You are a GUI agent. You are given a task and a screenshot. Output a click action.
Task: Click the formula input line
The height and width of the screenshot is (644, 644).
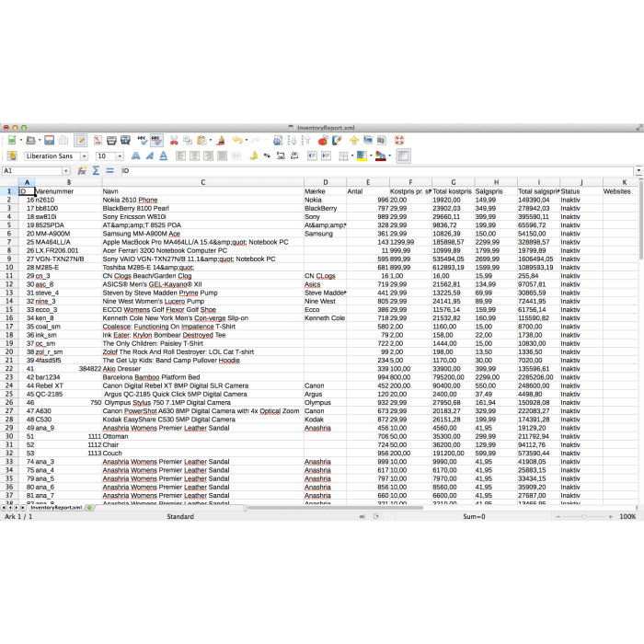tap(377, 171)
